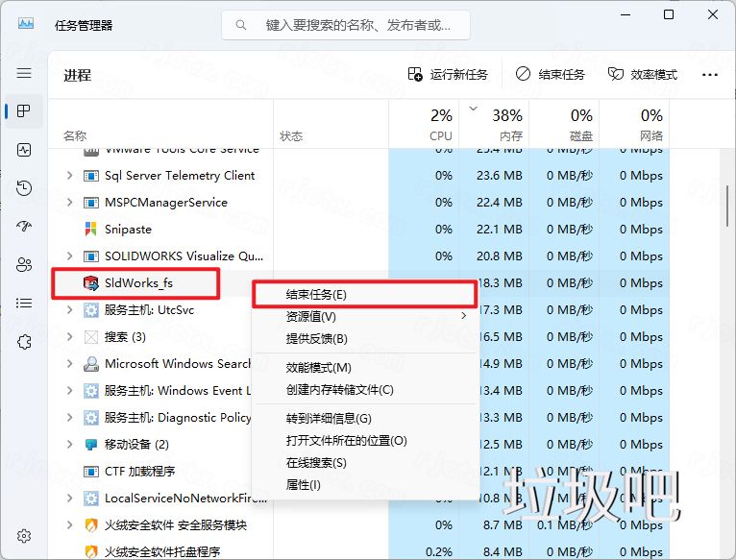Sort by the 内存 column header
This screenshot has width=736, height=560.
pyautogui.click(x=493, y=125)
